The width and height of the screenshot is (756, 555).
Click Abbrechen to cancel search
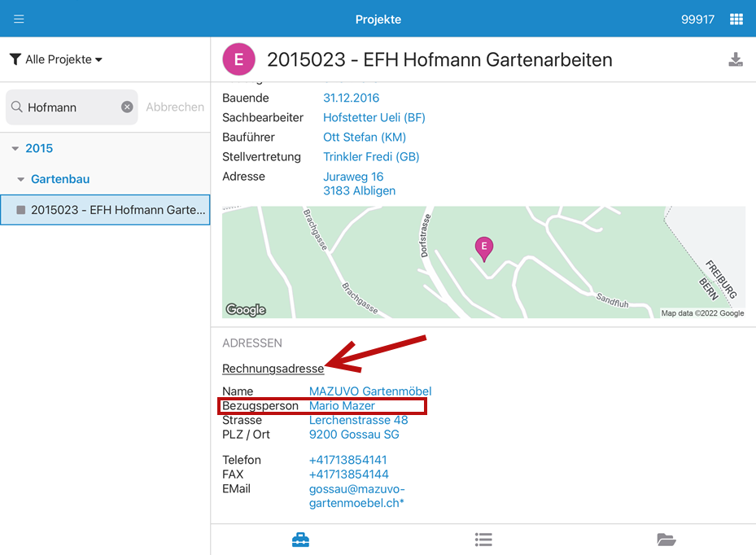coord(175,107)
